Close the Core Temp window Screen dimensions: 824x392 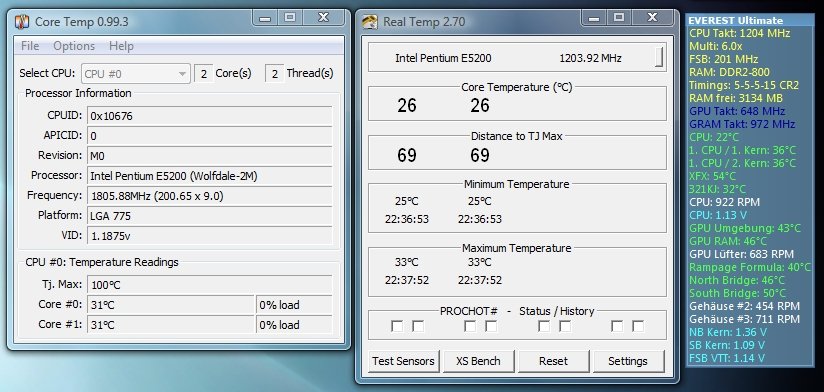[x=324, y=18]
